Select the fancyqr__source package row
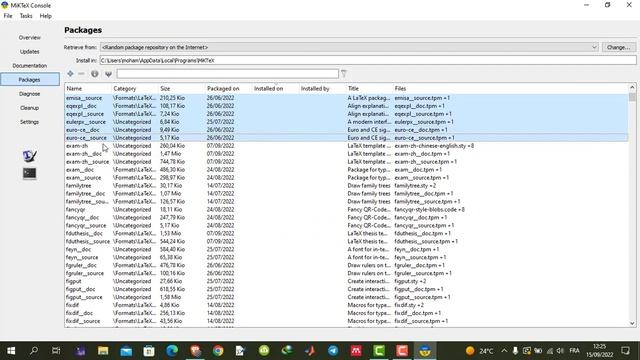Viewport: 640px width, 360px height. 347,225
